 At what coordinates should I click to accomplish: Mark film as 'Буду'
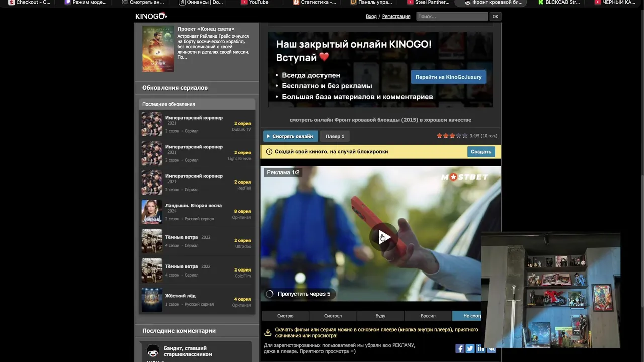(x=380, y=316)
